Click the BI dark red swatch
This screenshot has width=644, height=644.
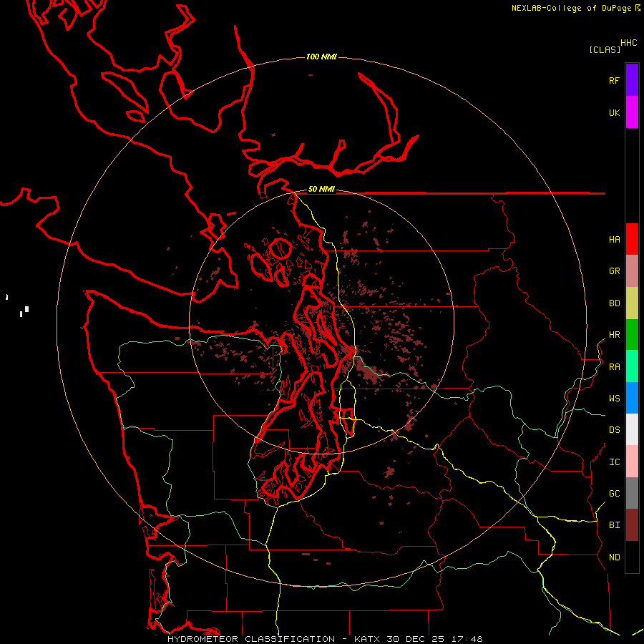pyautogui.click(x=632, y=525)
